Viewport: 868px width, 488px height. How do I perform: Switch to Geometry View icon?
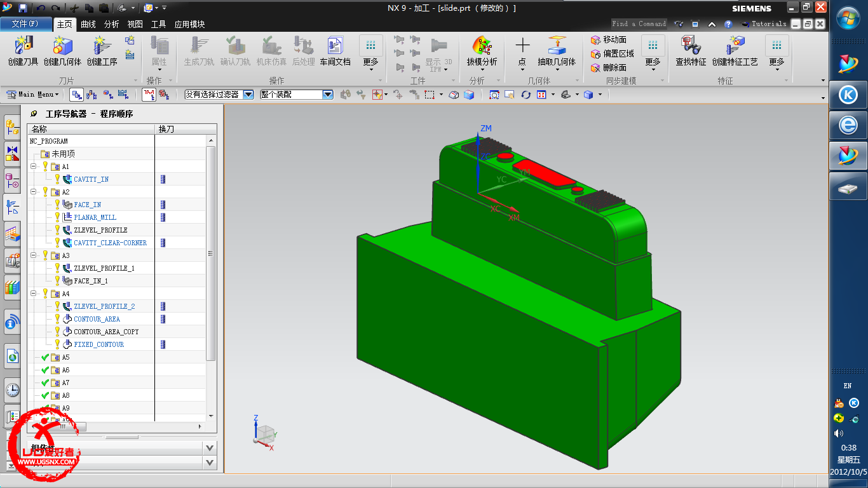108,95
